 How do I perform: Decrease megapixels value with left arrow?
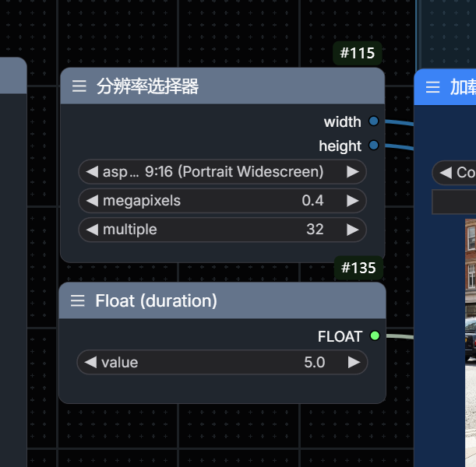(92, 201)
